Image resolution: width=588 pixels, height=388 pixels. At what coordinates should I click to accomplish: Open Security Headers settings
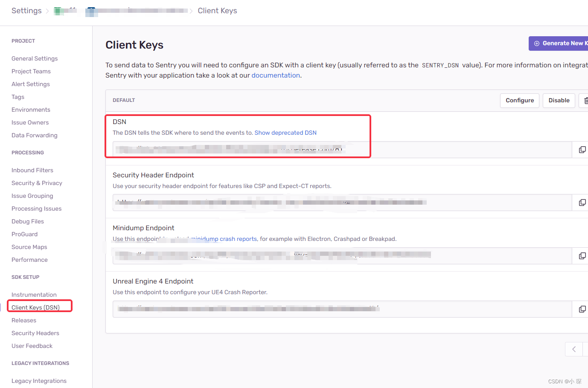pos(35,333)
